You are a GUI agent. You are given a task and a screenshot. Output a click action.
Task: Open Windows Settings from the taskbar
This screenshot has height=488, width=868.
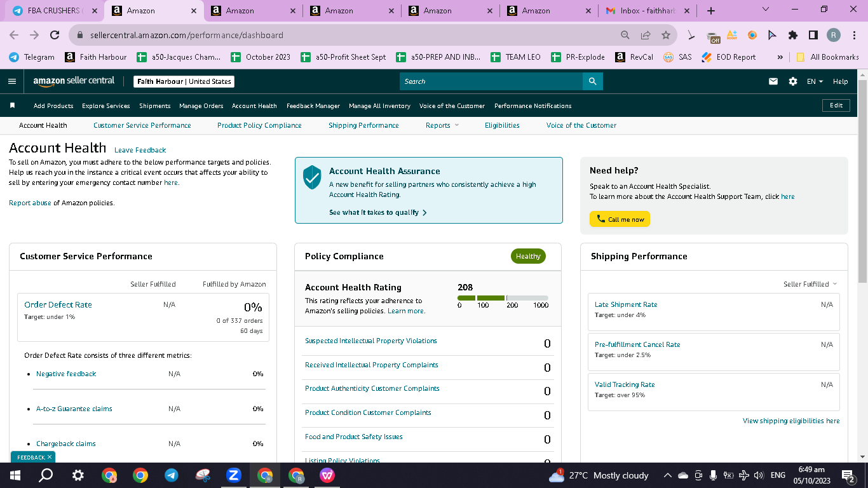tap(78, 475)
